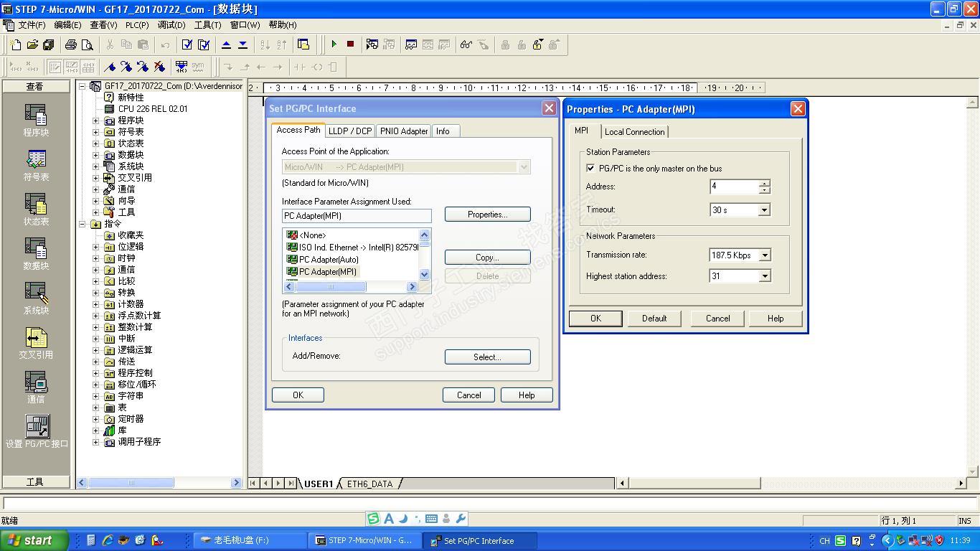Uncheck PG/PC is the only master checkbox
Image resolution: width=980 pixels, height=551 pixels.
click(x=590, y=169)
